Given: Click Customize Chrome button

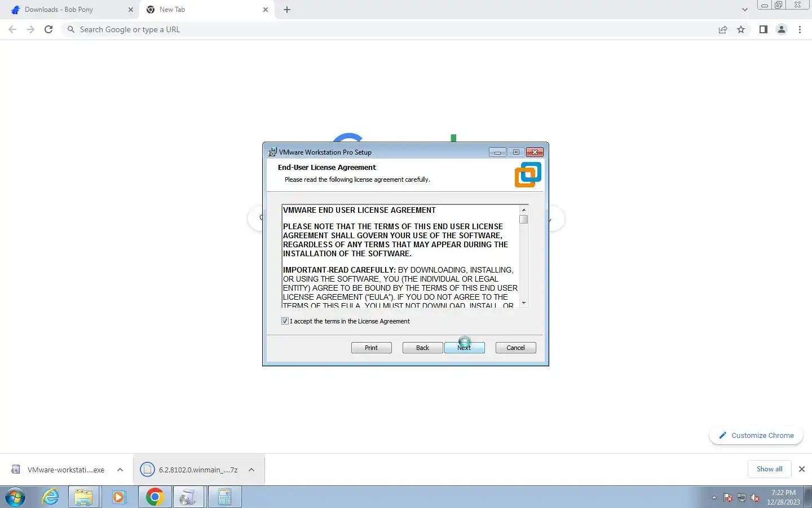Looking at the screenshot, I should point(756,436).
